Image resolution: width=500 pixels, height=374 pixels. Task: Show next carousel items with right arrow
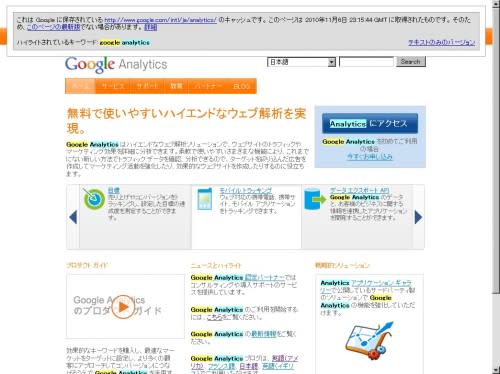click(418, 217)
